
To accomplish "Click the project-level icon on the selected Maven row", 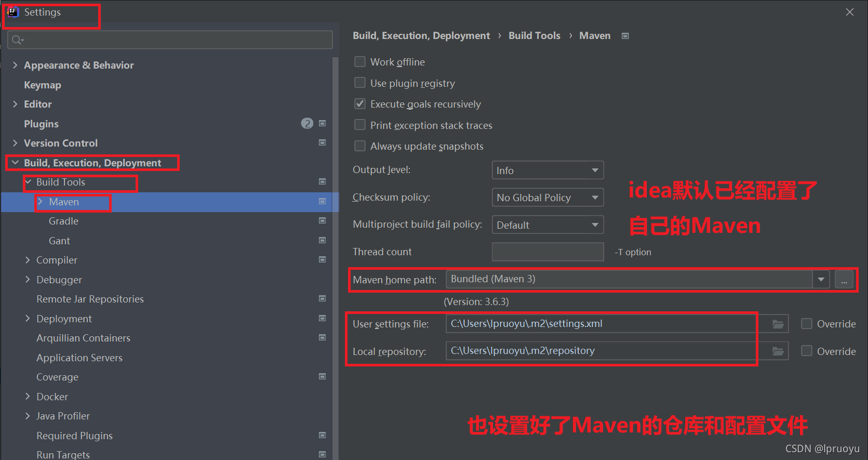I will coord(322,201).
